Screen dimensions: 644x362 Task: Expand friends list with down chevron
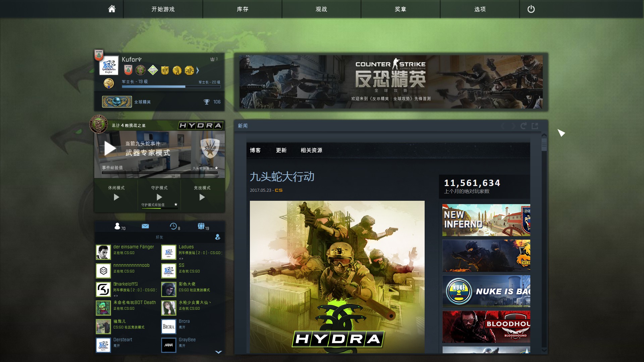(218, 352)
